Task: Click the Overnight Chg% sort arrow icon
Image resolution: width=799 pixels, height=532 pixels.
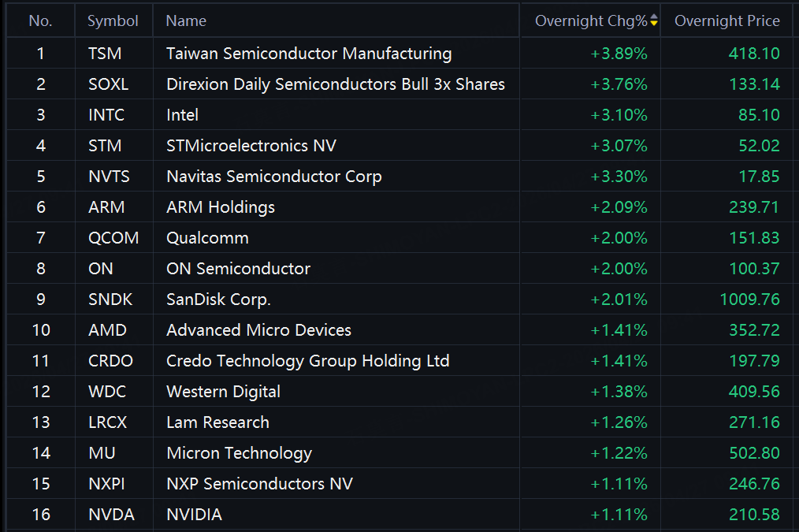Action: tap(654, 21)
